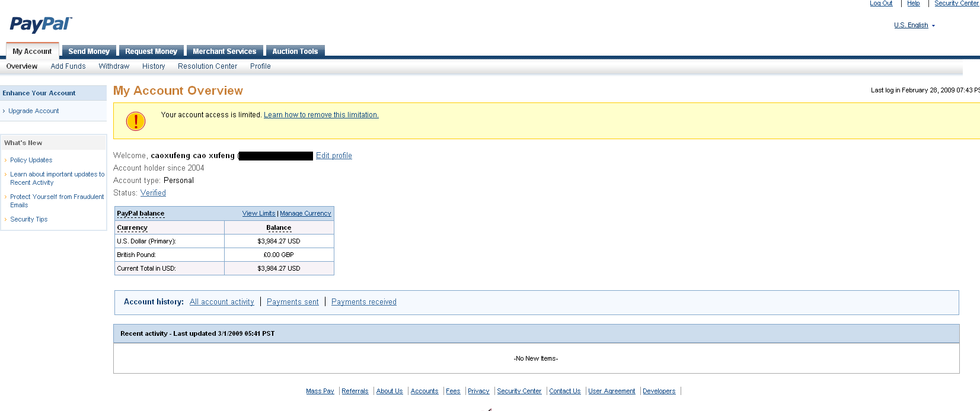Open the Resolution Center submenu item

208,66
